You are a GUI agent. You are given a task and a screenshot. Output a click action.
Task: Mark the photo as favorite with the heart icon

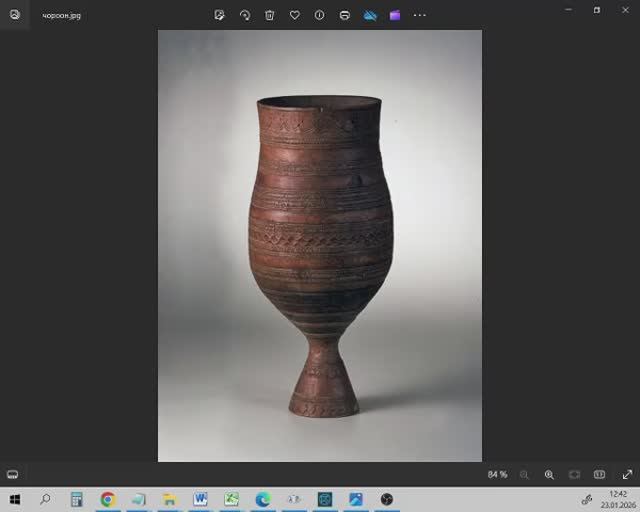click(x=295, y=15)
